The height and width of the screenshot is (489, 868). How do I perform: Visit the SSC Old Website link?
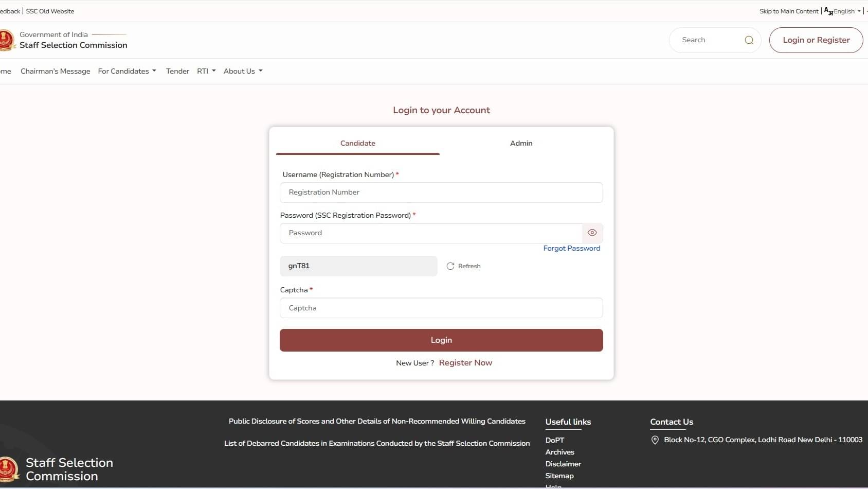pyautogui.click(x=50, y=11)
